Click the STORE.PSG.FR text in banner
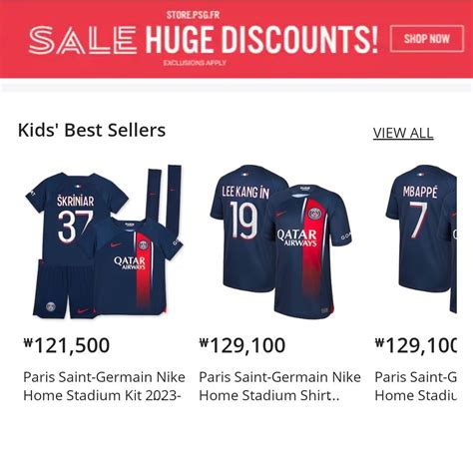The height and width of the screenshot is (476, 473). (x=193, y=15)
